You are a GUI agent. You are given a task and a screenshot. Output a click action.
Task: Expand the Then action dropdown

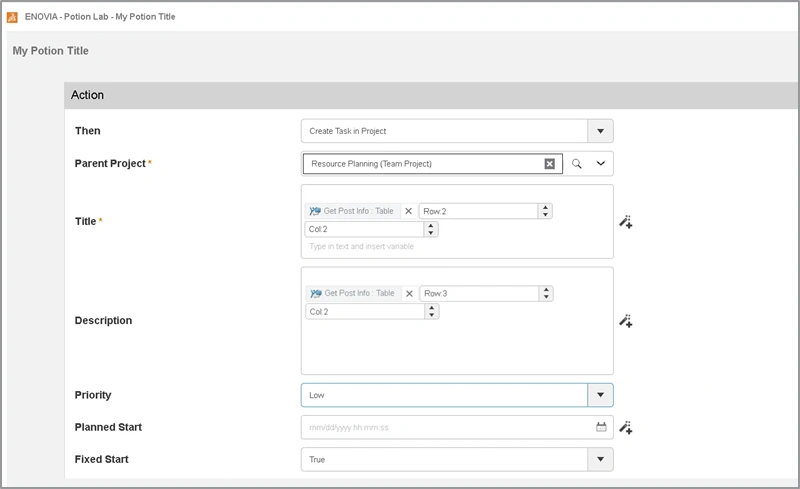point(600,131)
